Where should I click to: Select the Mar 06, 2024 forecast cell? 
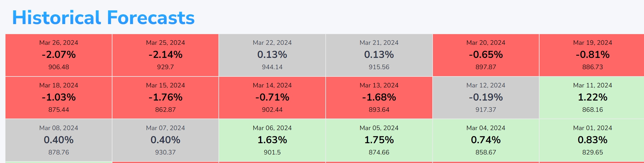point(272,140)
